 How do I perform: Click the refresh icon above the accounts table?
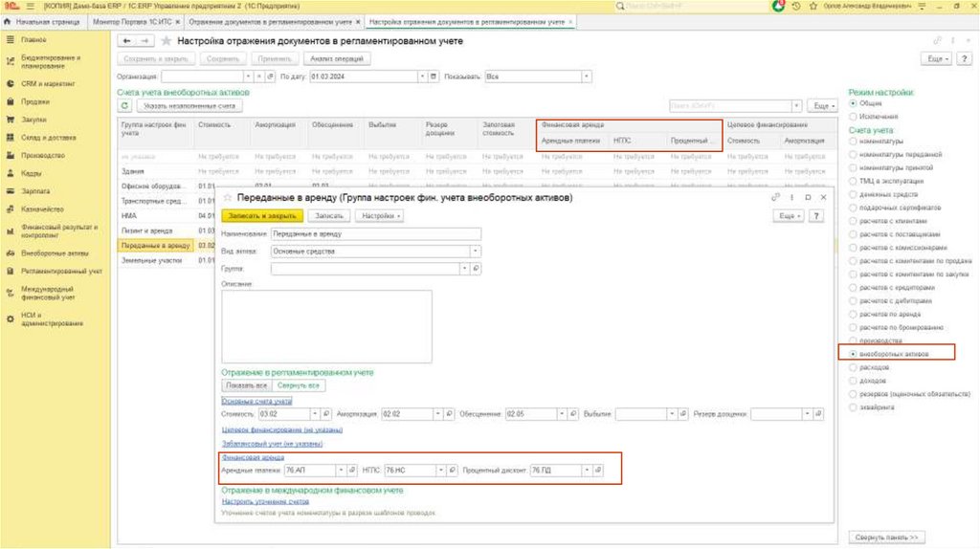click(x=124, y=106)
